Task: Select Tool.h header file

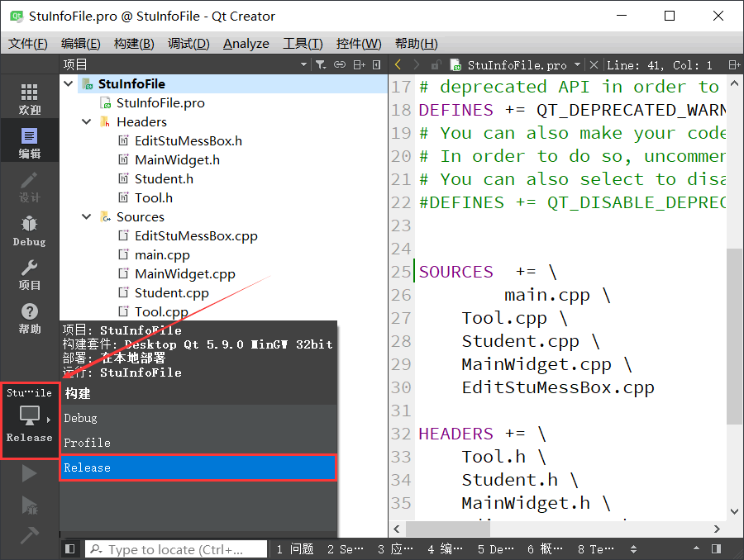Action: pos(153,197)
